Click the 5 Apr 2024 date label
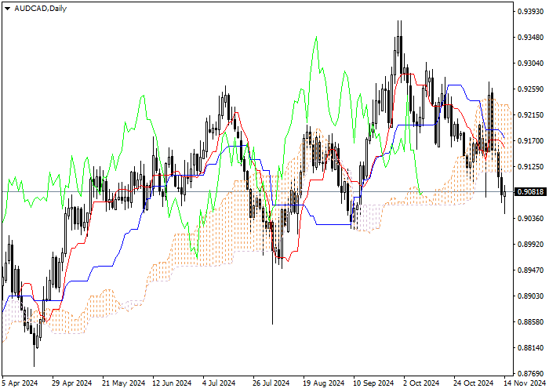 click(20, 383)
